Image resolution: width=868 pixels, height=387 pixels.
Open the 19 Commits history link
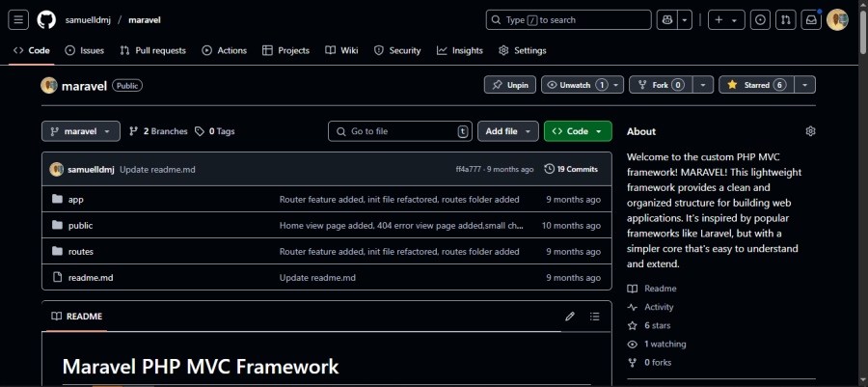571,169
